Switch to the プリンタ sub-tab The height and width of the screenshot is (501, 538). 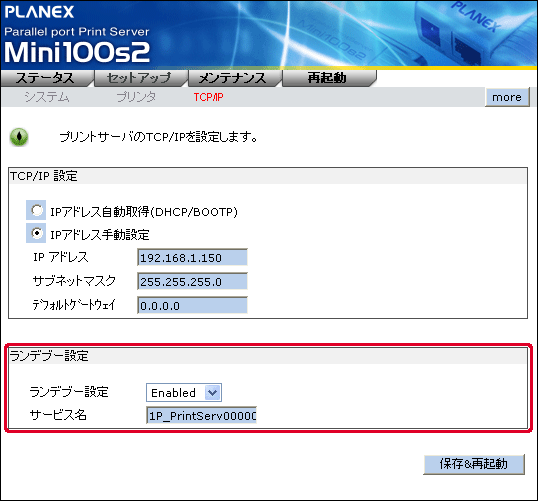coord(137,97)
